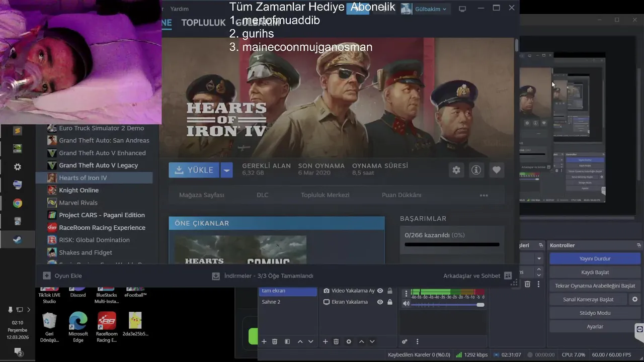This screenshot has width=644, height=362.
Task: Open Topluluk Merkezi tab
Action: pos(325,195)
